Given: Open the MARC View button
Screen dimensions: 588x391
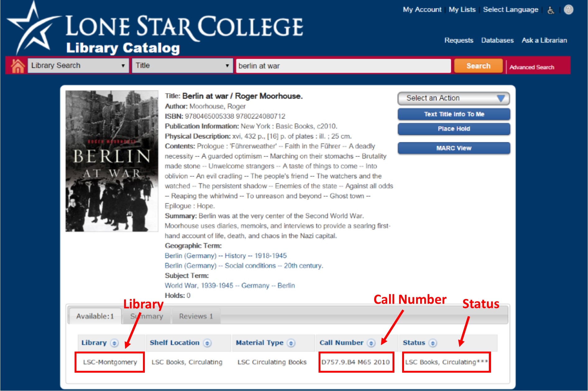Looking at the screenshot, I should (x=454, y=148).
